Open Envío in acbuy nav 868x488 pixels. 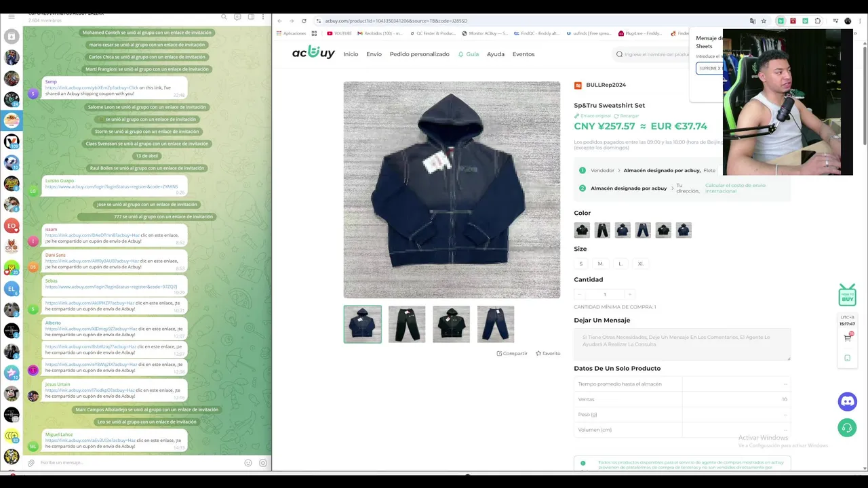click(x=374, y=54)
